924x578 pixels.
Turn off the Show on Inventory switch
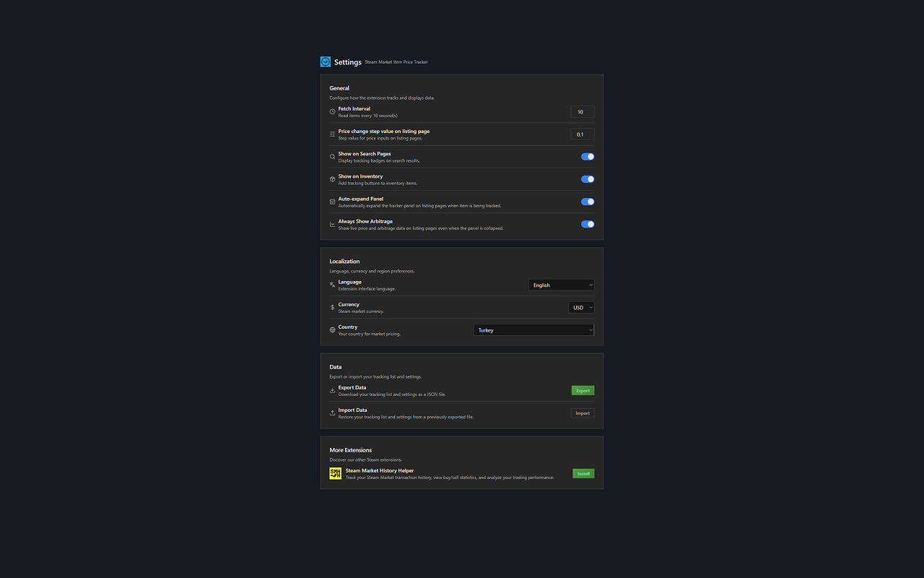[588, 179]
